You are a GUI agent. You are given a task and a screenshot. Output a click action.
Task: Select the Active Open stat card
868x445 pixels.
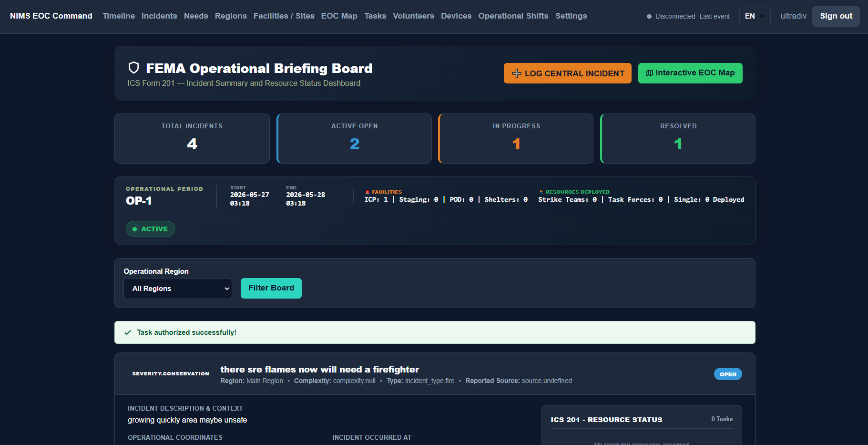click(x=354, y=138)
